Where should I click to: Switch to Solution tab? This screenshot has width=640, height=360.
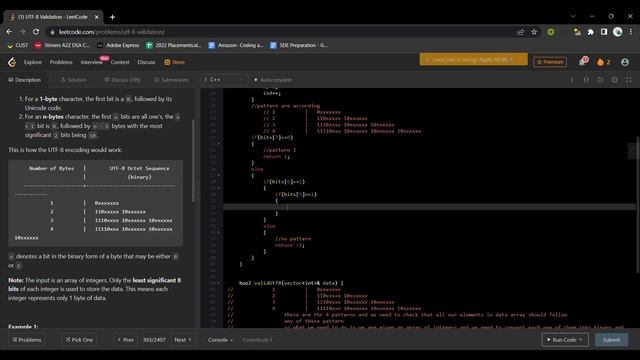(73, 80)
